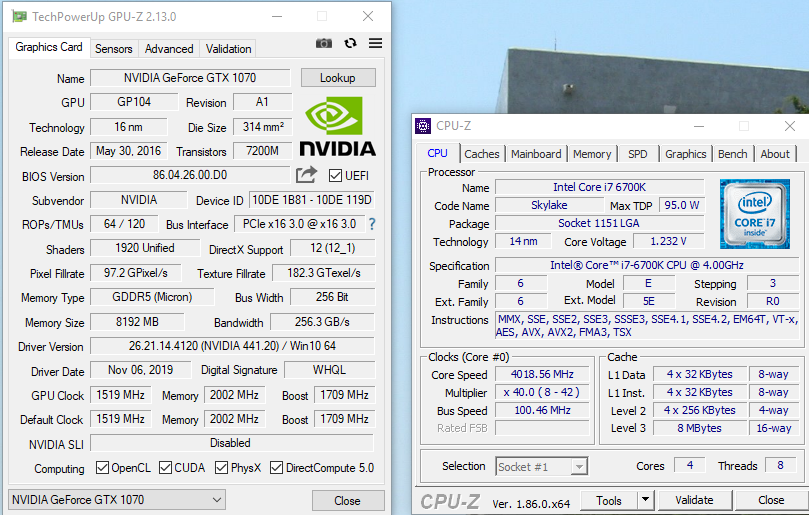Screen dimensions: 809x515
Task: Click the NVIDIA SLI Disabled field
Action: tap(232, 443)
